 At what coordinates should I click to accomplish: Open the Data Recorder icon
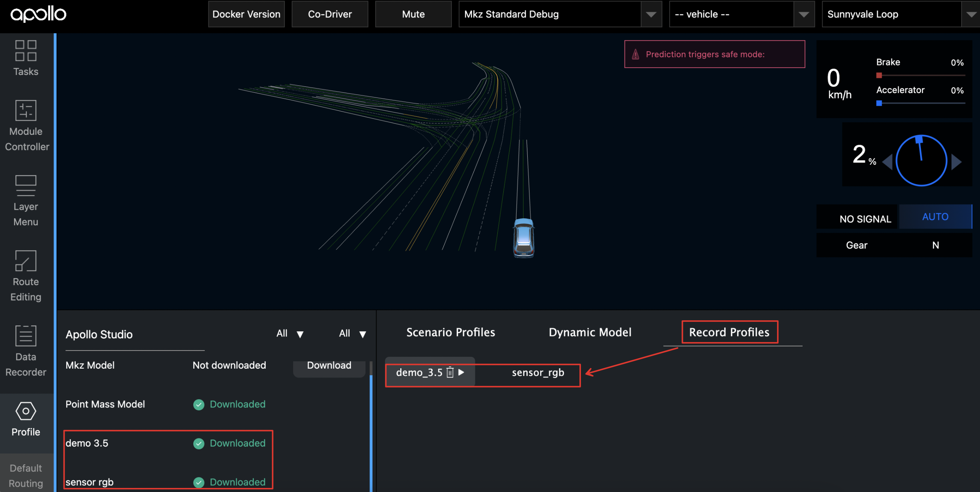(x=25, y=335)
